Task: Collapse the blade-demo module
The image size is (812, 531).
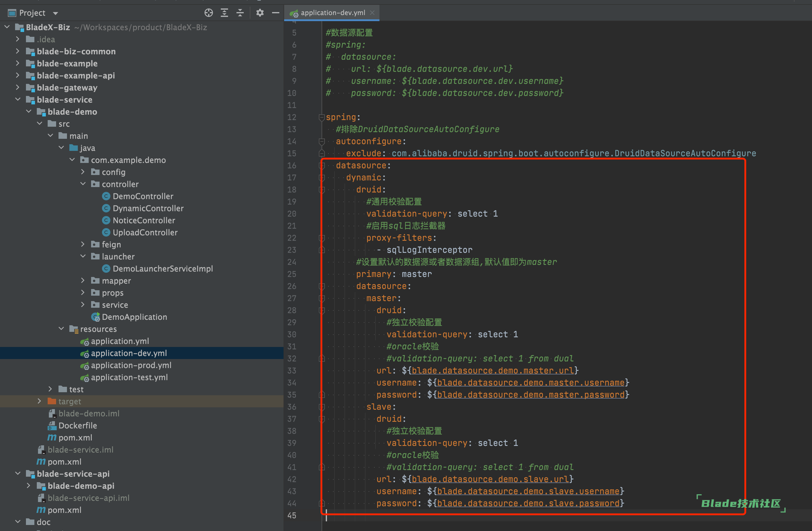Action: click(x=29, y=111)
